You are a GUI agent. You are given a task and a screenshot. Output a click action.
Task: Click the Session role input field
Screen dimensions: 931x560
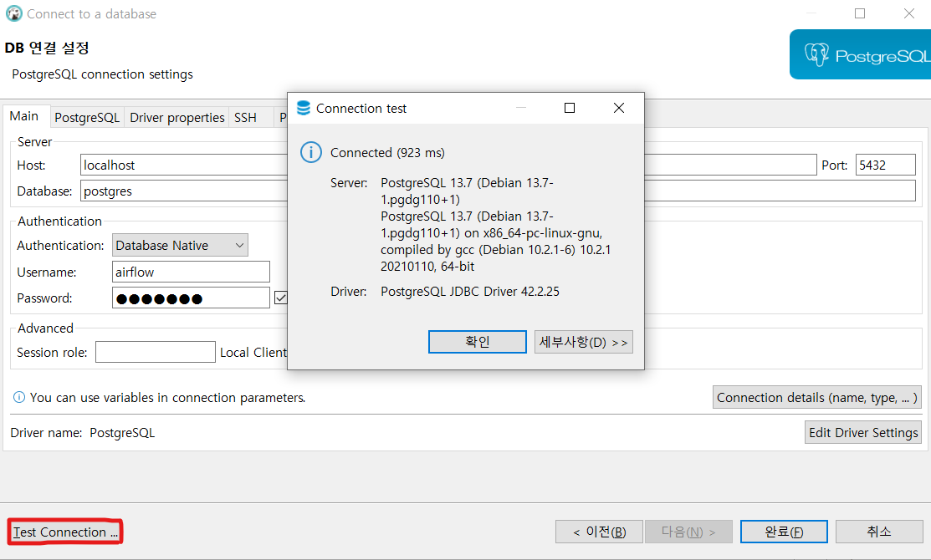156,352
